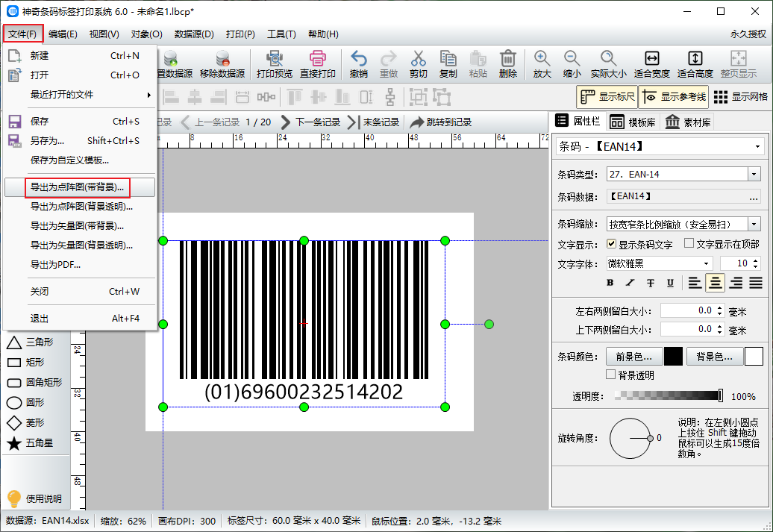Click the Foreground Color (前景色) button
This screenshot has height=532, width=773.
[633, 357]
